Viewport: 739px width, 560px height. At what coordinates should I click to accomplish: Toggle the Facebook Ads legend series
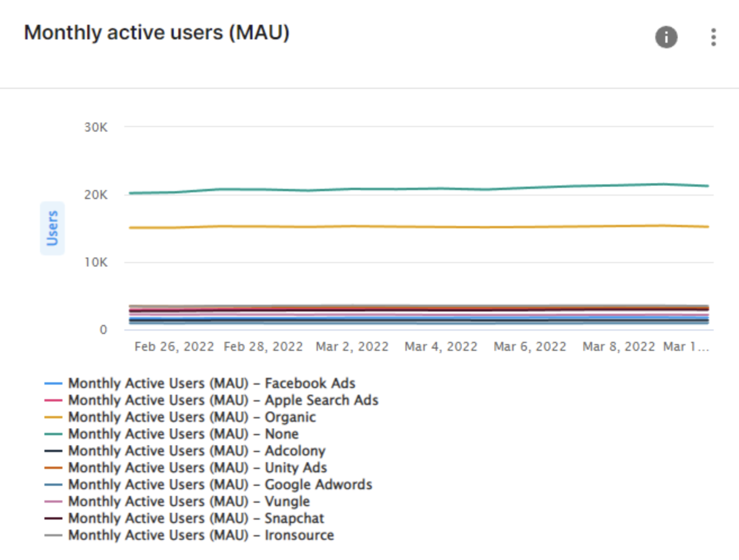[x=211, y=383]
